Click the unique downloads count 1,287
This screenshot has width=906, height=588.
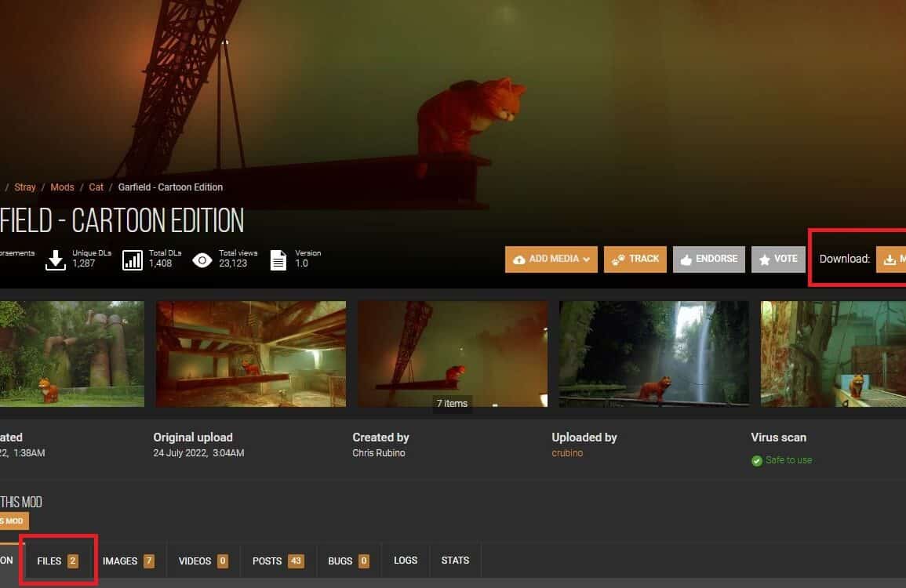tap(84, 263)
